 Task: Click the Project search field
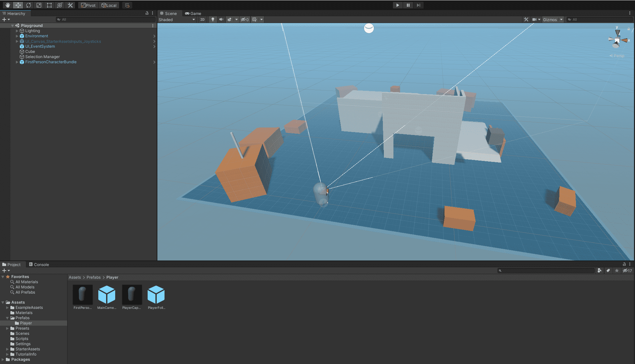[x=547, y=271]
